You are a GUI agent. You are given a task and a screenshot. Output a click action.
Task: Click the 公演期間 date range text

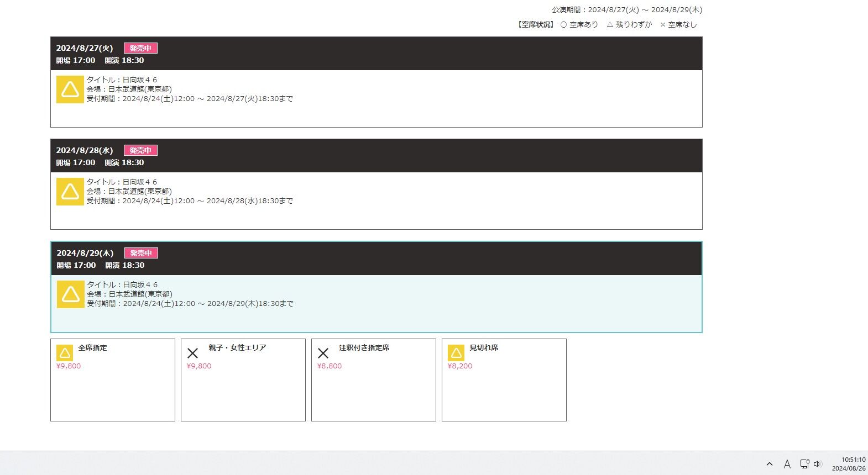pos(627,10)
